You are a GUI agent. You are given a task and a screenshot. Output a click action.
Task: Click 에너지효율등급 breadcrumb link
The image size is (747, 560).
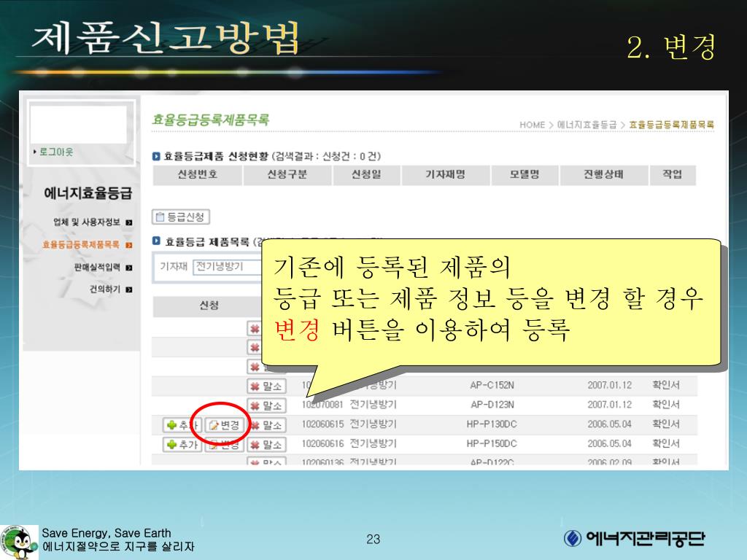pos(587,125)
